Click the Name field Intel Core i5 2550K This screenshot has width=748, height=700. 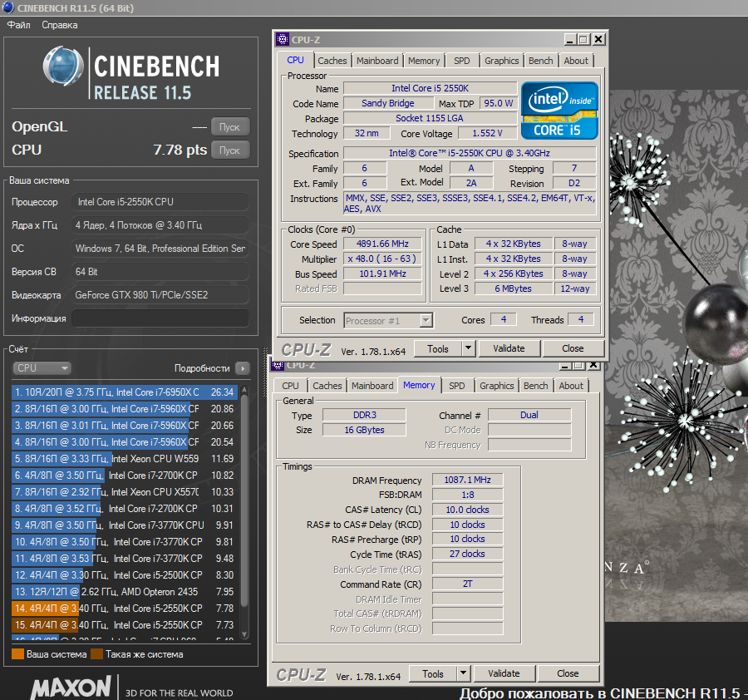(431, 88)
